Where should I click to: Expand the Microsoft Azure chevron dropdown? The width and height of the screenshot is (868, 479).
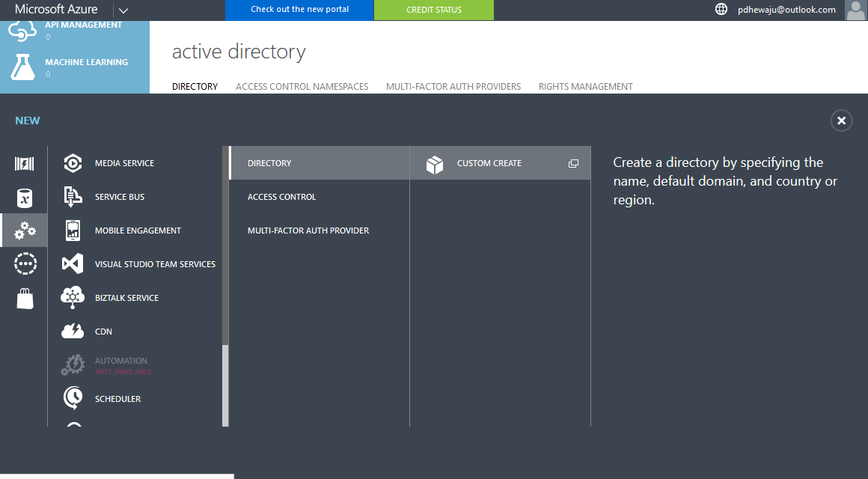point(123,10)
